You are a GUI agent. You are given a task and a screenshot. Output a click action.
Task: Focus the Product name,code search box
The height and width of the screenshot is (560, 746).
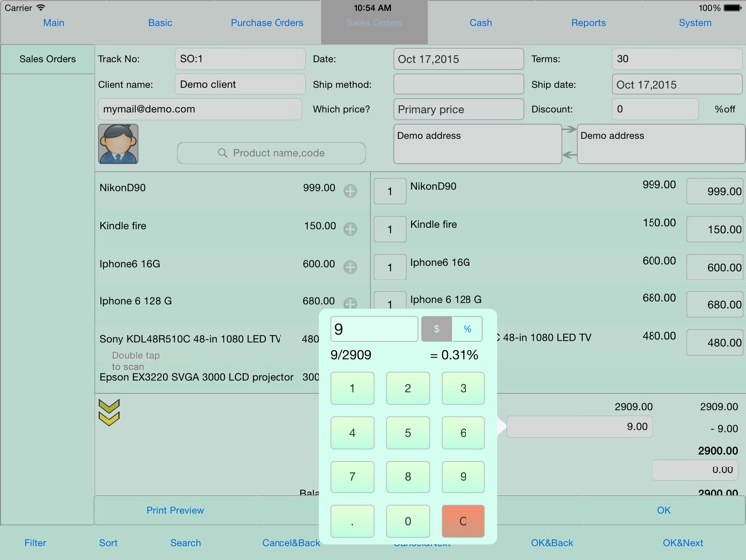click(x=272, y=153)
